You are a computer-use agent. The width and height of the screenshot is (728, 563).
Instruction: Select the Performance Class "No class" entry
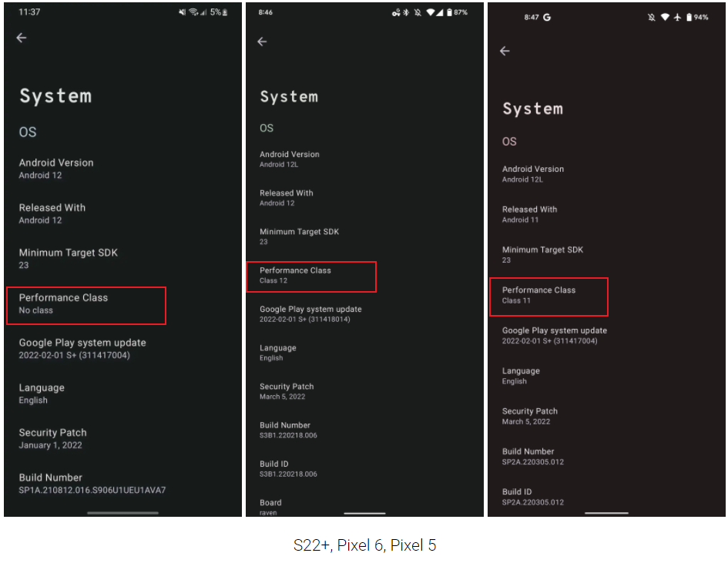point(86,303)
